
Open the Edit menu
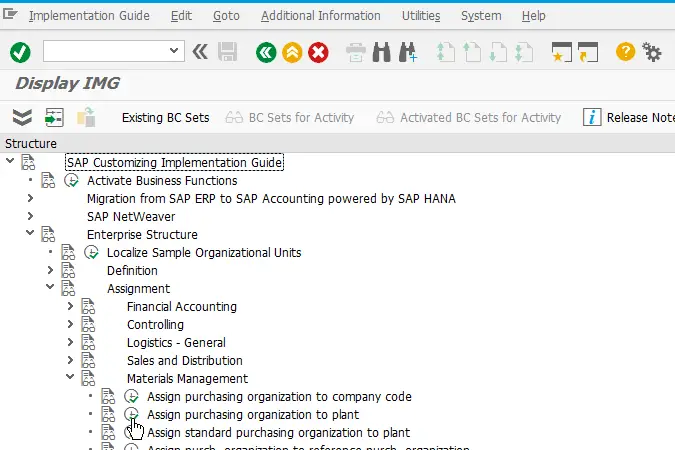point(181,16)
